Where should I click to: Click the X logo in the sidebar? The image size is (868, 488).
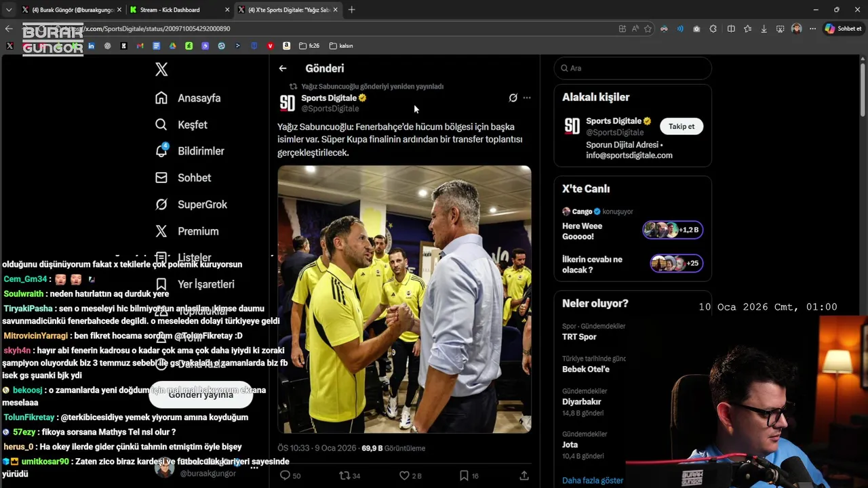(x=161, y=69)
